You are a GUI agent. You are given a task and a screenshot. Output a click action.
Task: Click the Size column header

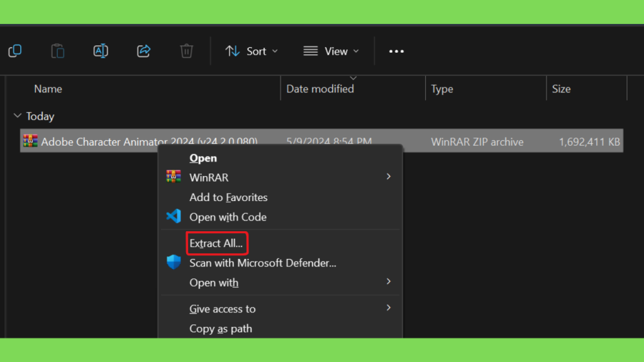(x=561, y=89)
